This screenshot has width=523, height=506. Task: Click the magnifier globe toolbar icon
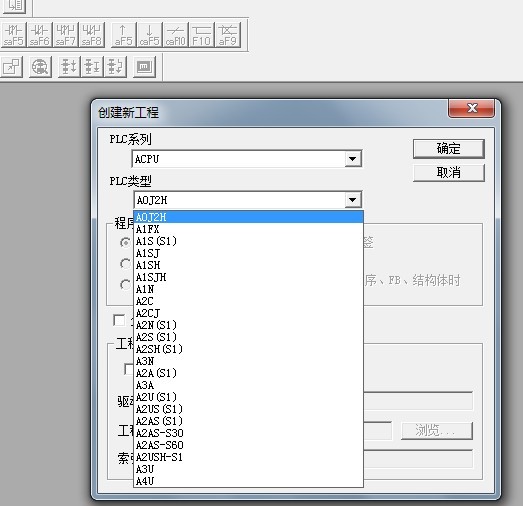(x=40, y=67)
